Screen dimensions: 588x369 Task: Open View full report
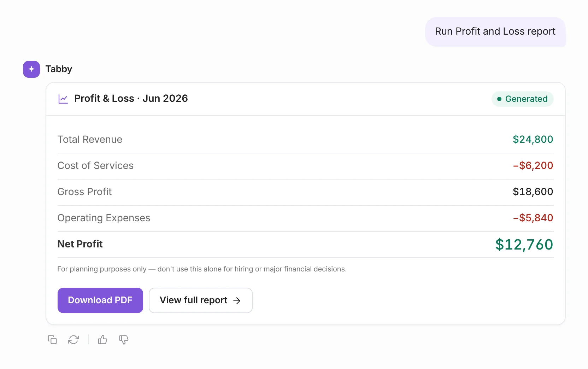click(x=201, y=300)
